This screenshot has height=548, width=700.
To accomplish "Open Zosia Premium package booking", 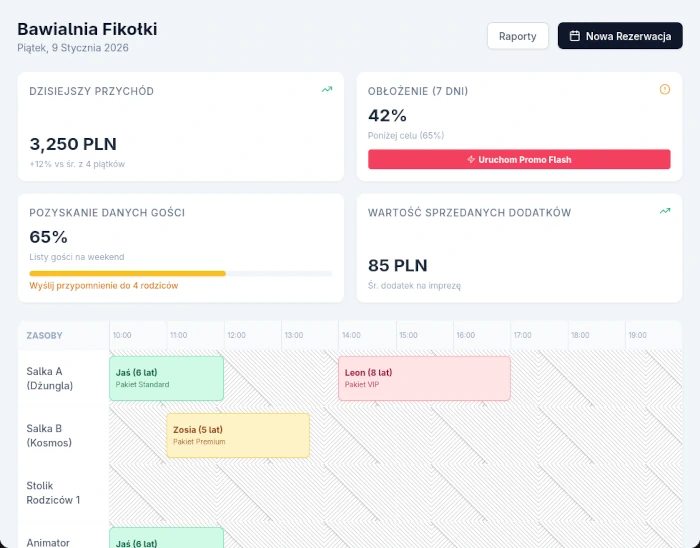I will point(238,435).
